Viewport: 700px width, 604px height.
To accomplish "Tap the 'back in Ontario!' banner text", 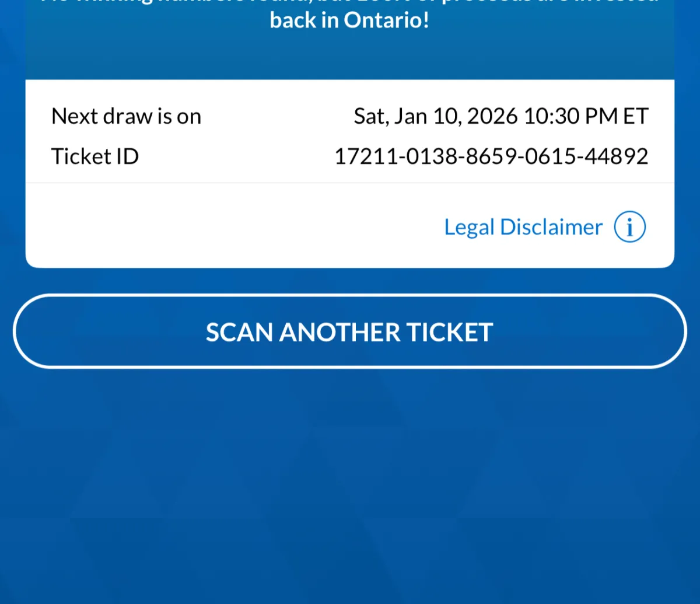I will (x=349, y=20).
